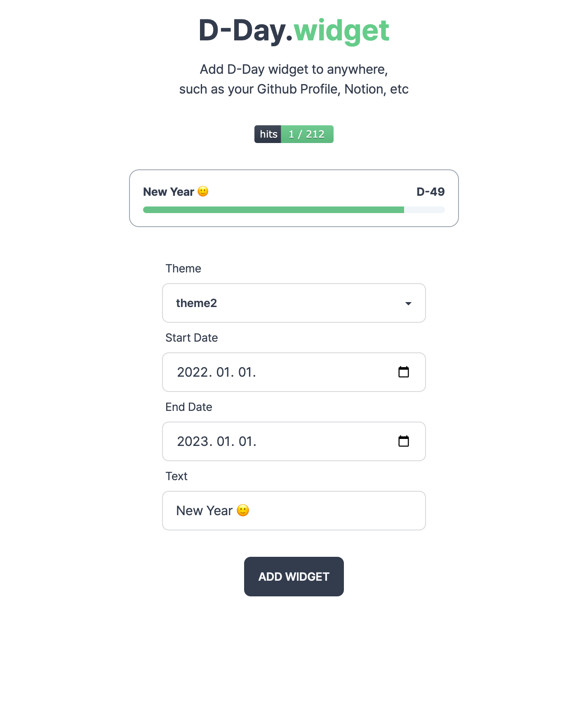The height and width of the screenshot is (713, 588).
Task: Select the Start Date month segment
Action: [225, 372]
